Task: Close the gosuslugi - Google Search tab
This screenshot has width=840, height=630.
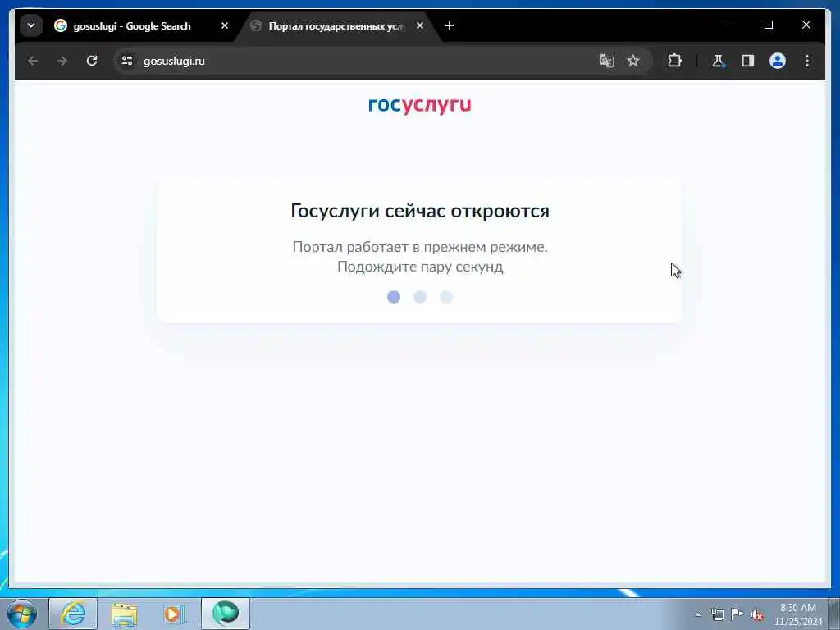Action: point(225,25)
